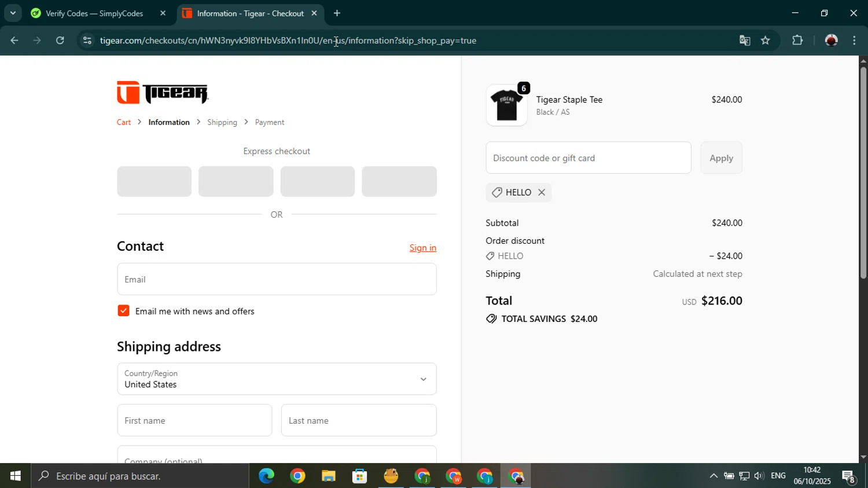Click the page vertical scrollbar thumb
The width and height of the screenshot is (868, 488).
click(x=863, y=173)
